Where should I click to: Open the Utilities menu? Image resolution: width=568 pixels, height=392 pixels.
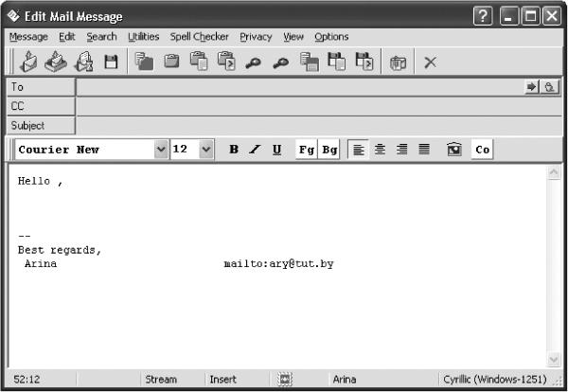point(144,37)
